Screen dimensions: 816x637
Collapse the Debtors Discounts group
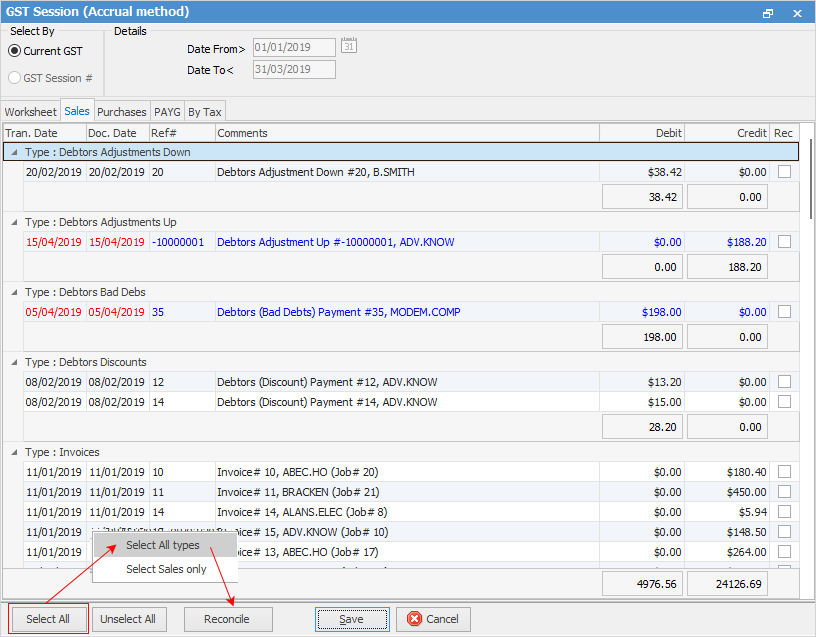(14, 362)
